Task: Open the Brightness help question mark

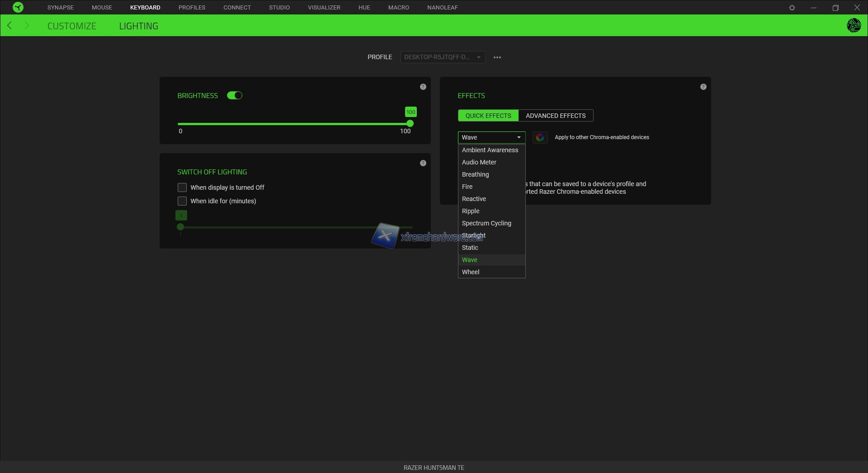Action: click(423, 87)
